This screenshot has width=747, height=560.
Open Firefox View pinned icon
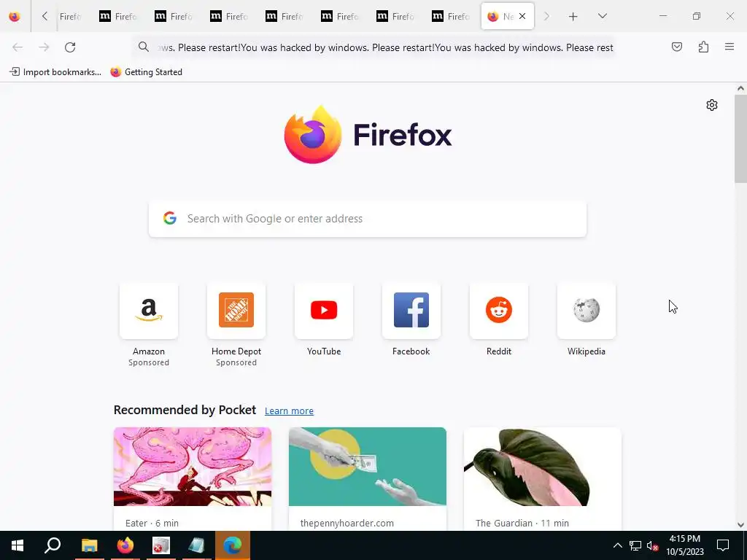[x=15, y=17]
